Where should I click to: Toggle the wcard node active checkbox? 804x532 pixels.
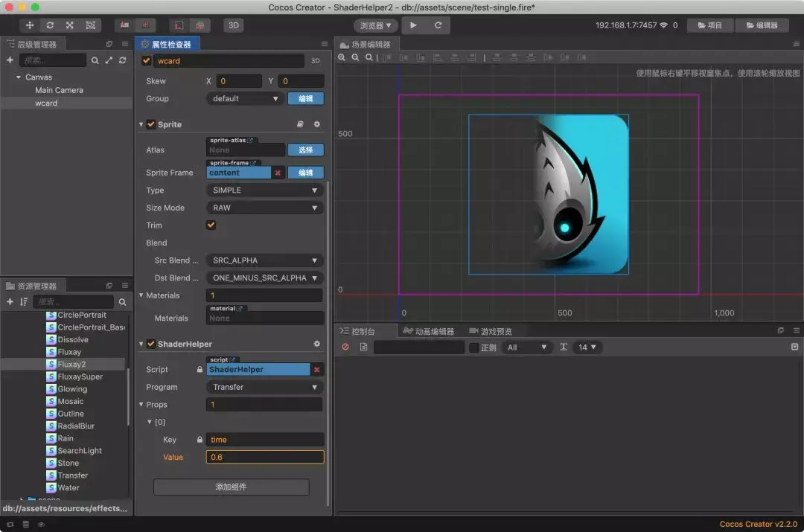(147, 61)
